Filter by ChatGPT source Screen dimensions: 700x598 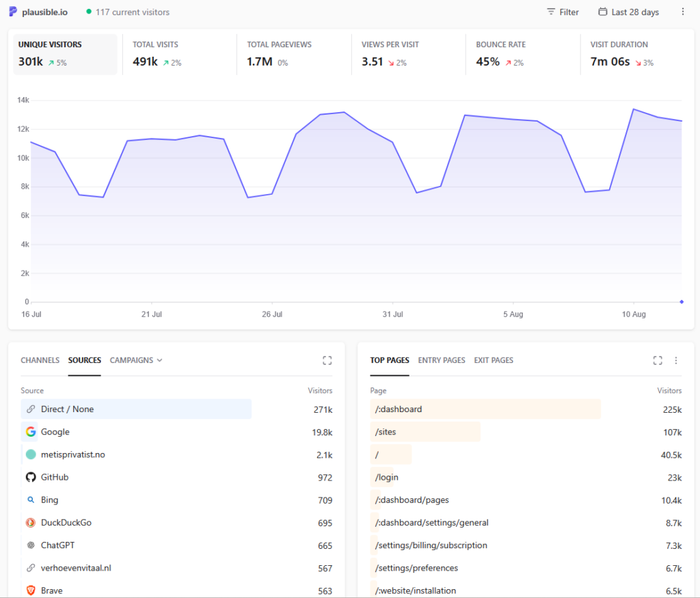57,545
